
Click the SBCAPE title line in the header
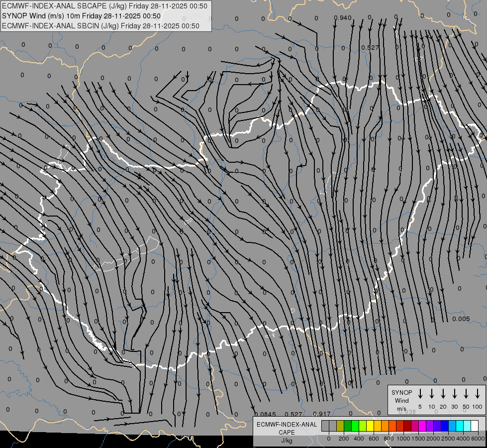(x=104, y=6)
